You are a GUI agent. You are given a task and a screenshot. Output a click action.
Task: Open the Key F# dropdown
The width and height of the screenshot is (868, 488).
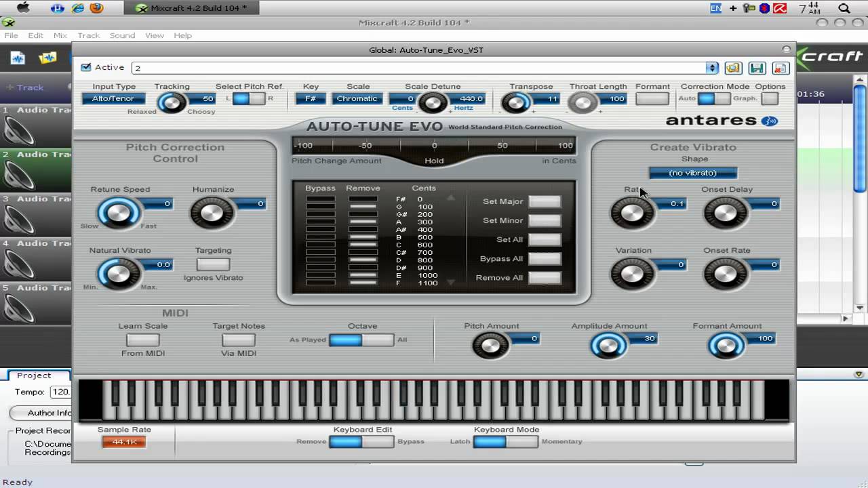coord(311,99)
